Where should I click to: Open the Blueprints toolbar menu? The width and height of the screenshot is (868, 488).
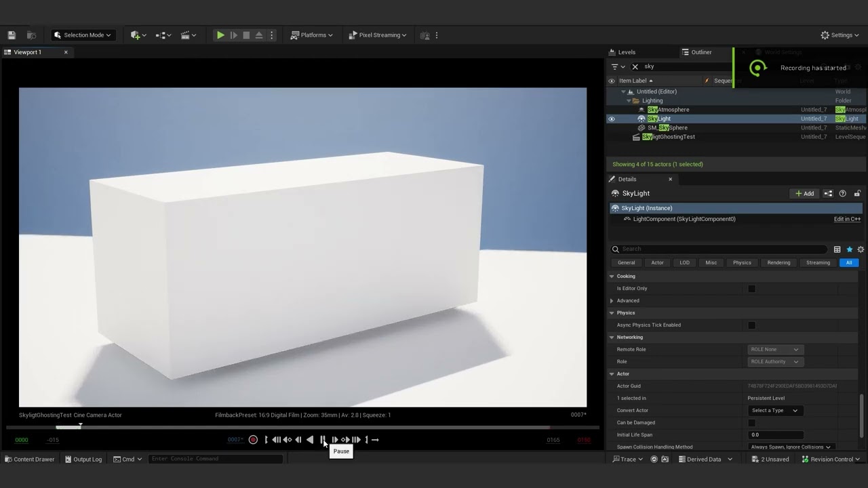coord(163,35)
